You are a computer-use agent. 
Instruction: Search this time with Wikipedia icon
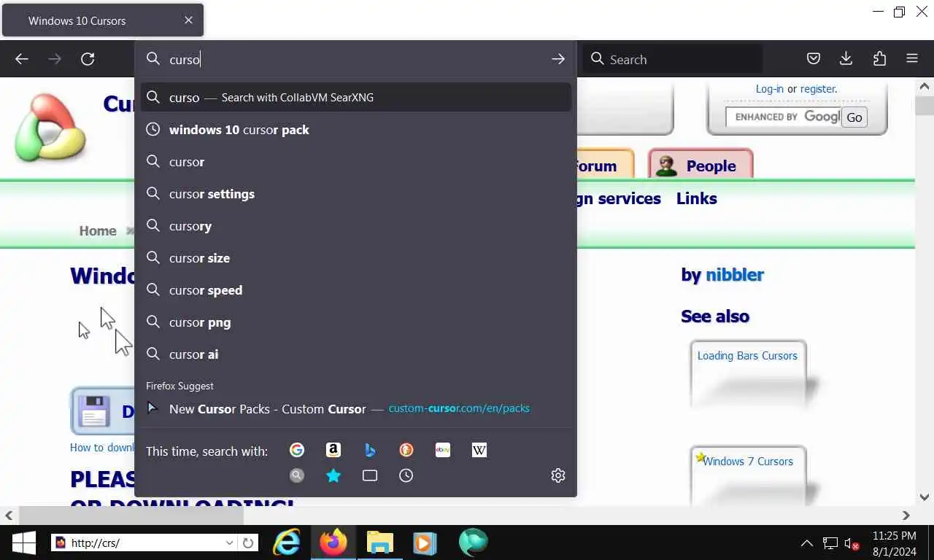pyautogui.click(x=479, y=450)
